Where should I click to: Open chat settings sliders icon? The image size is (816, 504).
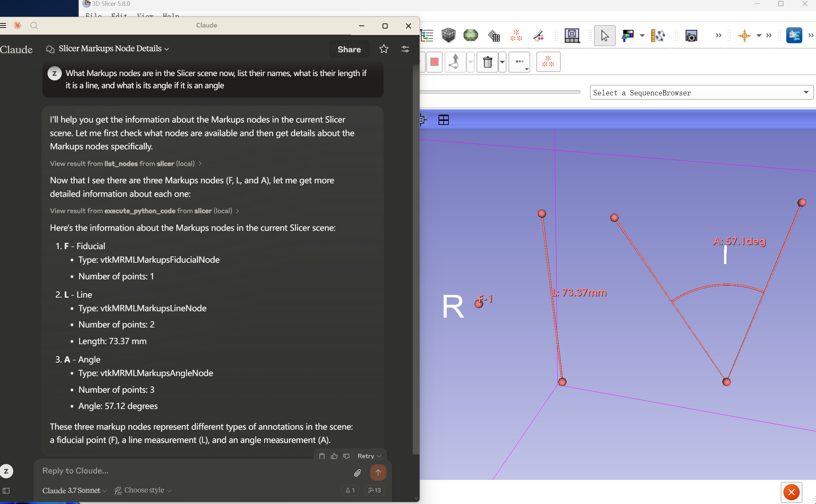[405, 49]
